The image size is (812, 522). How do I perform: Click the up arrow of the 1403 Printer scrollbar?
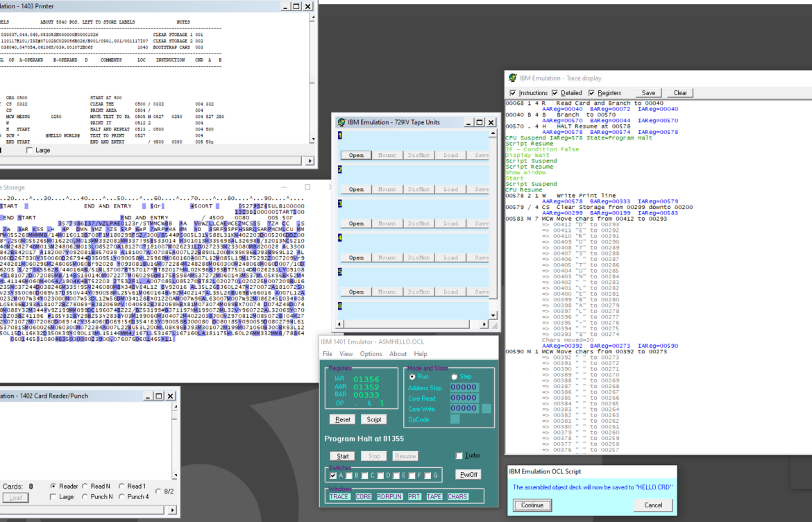[x=312, y=17]
